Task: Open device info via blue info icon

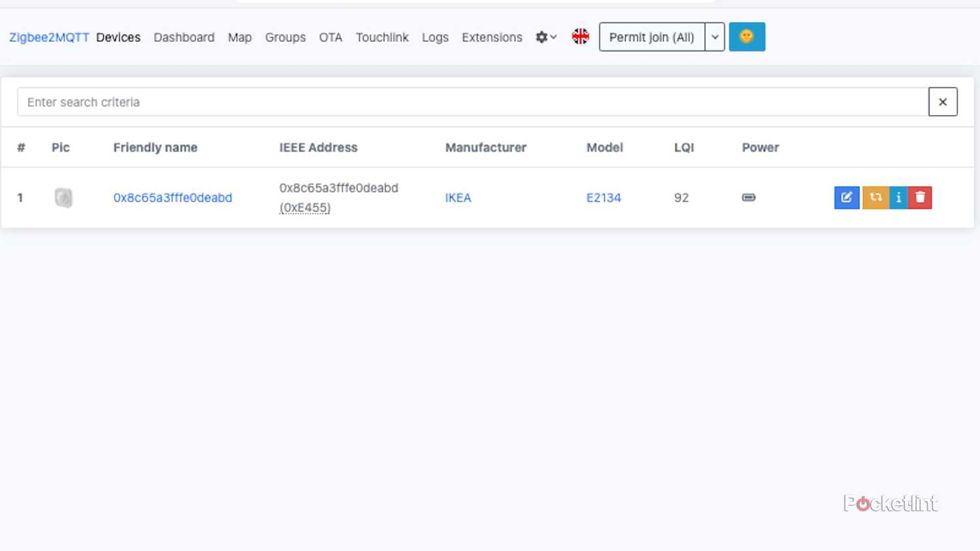Action: coord(899,197)
